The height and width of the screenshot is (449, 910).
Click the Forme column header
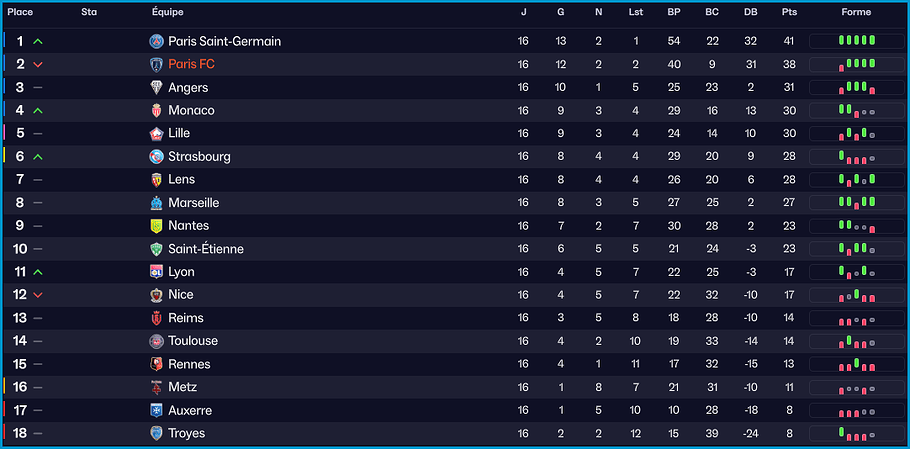[x=856, y=12]
